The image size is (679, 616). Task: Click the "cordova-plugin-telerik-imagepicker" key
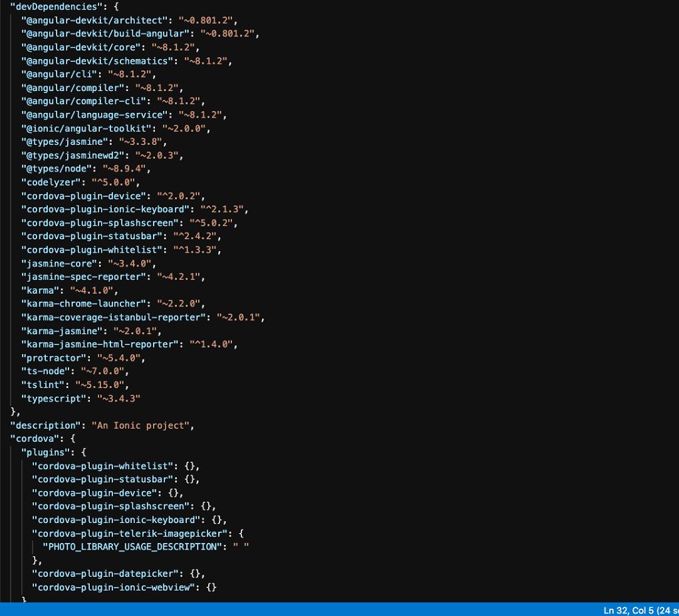pos(130,534)
